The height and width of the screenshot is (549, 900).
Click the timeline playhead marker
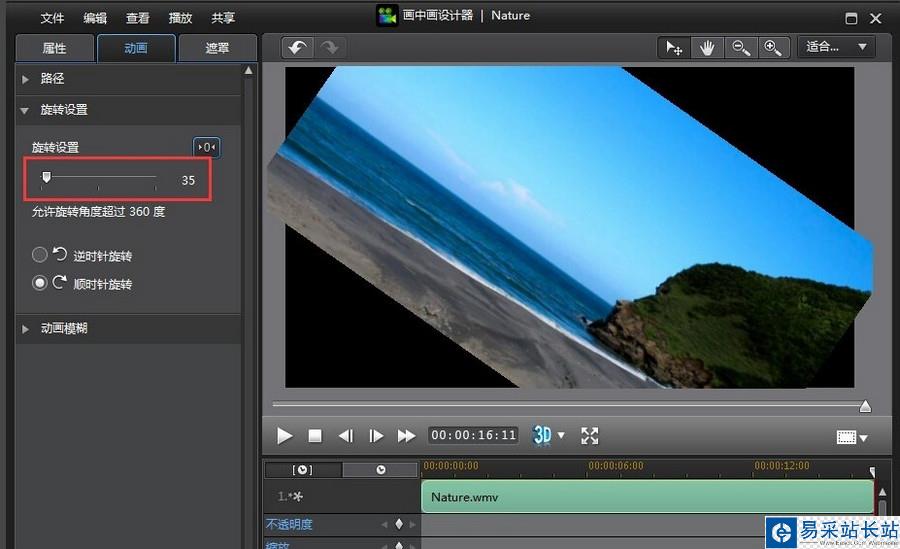[x=872, y=472]
